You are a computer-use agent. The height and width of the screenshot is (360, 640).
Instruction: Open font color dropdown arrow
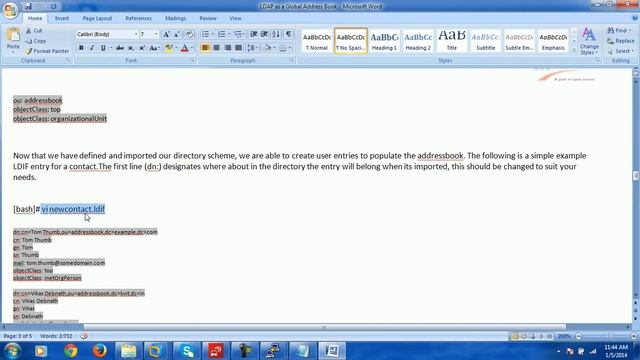pos(192,48)
